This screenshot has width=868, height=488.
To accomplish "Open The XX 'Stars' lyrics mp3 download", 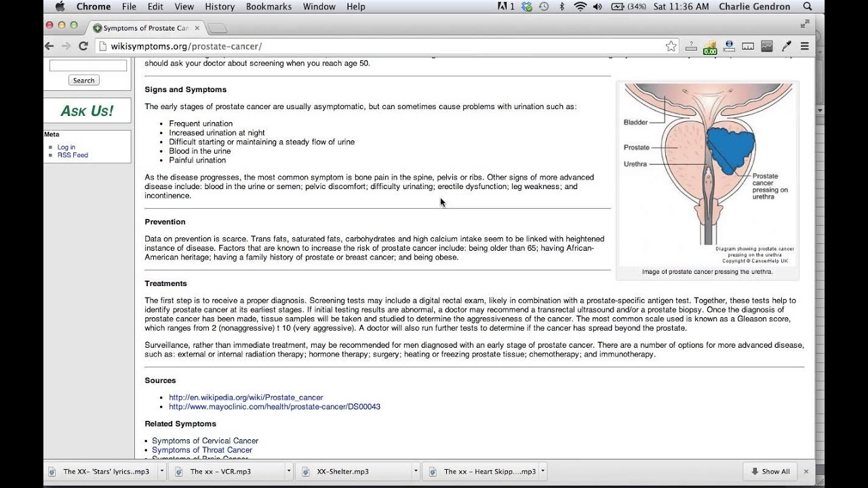I will click(102, 472).
